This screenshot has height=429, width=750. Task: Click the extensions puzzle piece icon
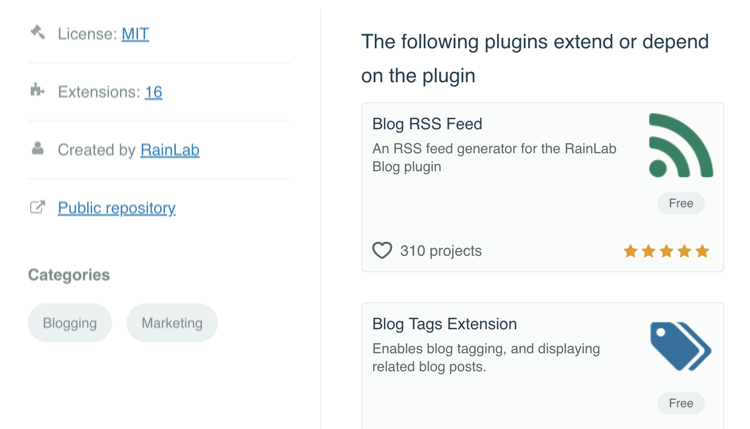click(x=37, y=89)
